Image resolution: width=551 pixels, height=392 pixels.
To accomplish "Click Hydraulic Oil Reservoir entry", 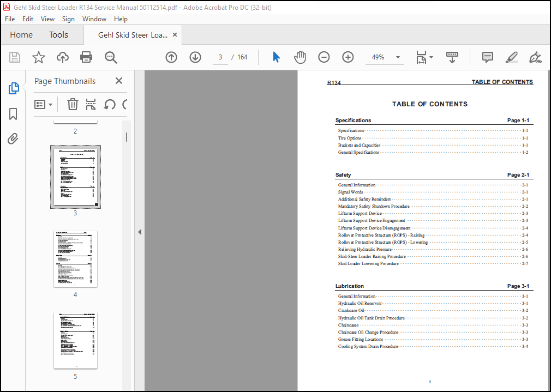I will click(360, 304).
